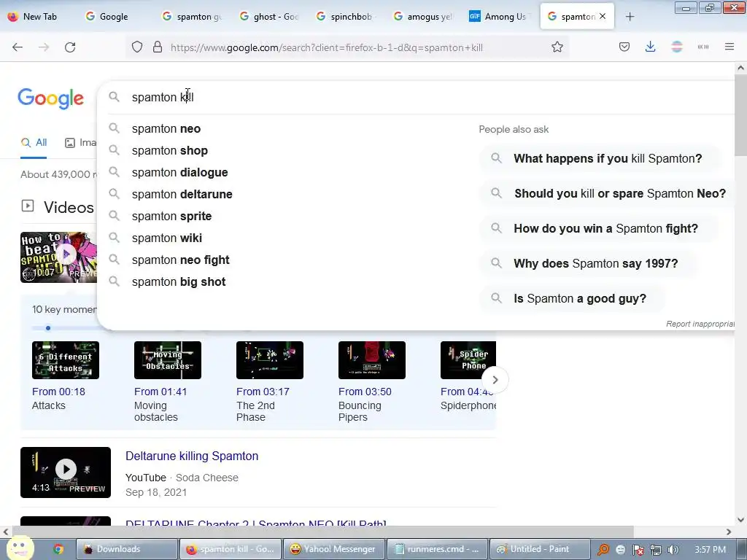The height and width of the screenshot is (560, 747).
Task: Select the All results tab
Action: coord(34,142)
